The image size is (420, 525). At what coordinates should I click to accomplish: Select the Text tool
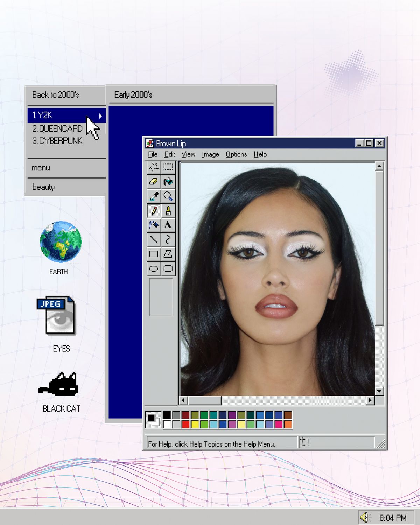[168, 225]
